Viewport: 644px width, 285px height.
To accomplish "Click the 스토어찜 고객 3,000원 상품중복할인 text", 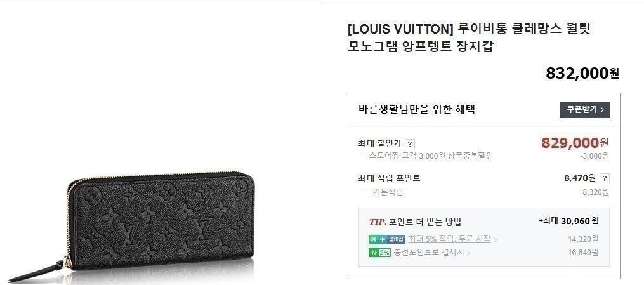I will [431, 156].
